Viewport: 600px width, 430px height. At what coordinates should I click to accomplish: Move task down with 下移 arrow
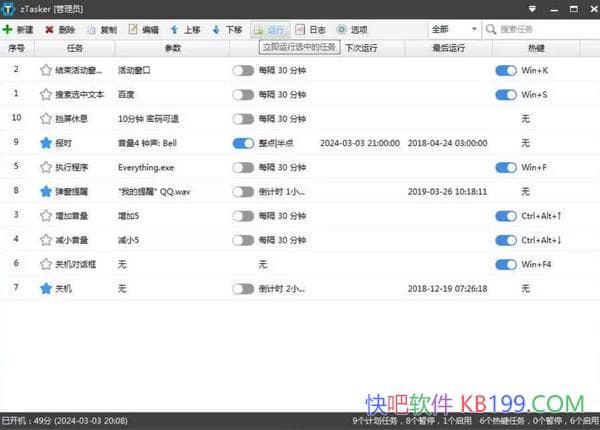(x=216, y=30)
